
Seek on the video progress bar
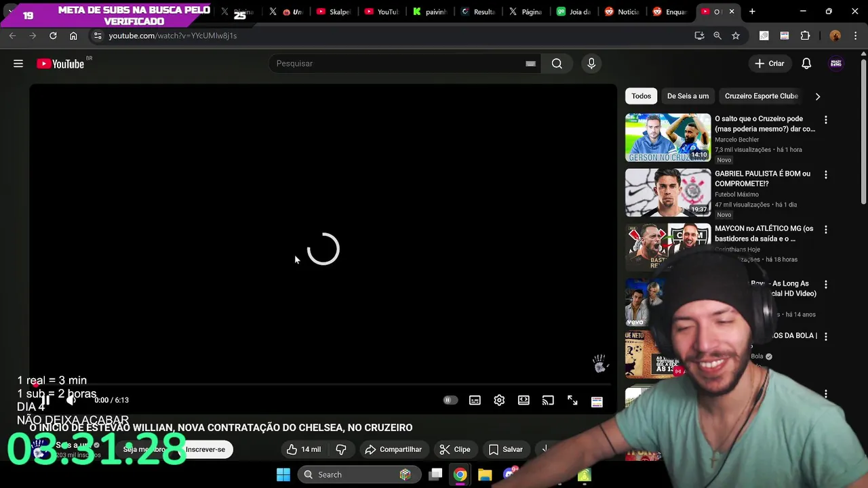[323, 384]
